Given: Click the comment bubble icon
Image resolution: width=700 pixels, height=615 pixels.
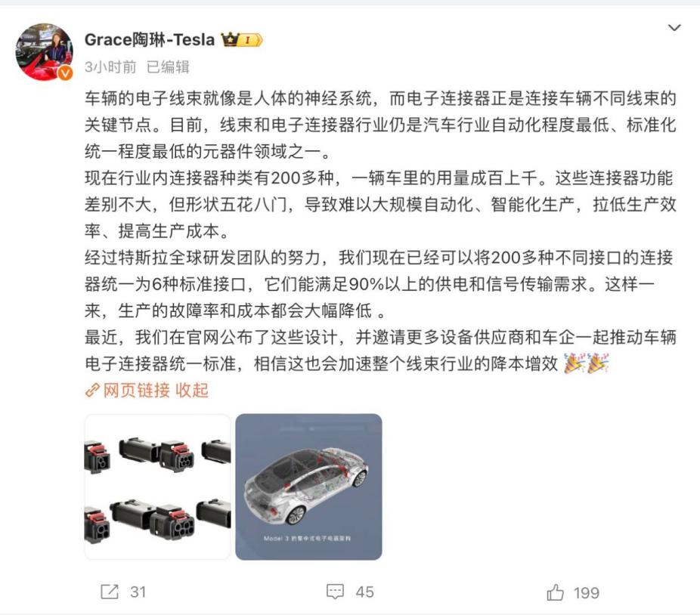Looking at the screenshot, I should [x=335, y=592].
